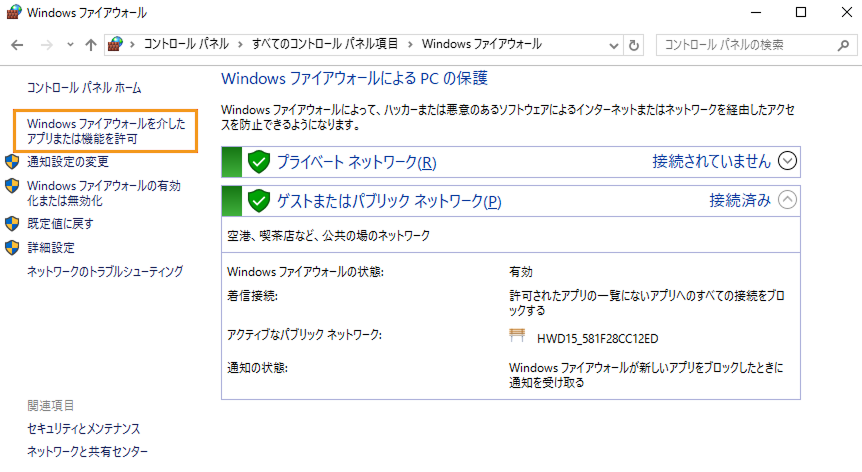
Task: Click the page title ファイアウォールによる PC の保護
Action: click(x=354, y=79)
